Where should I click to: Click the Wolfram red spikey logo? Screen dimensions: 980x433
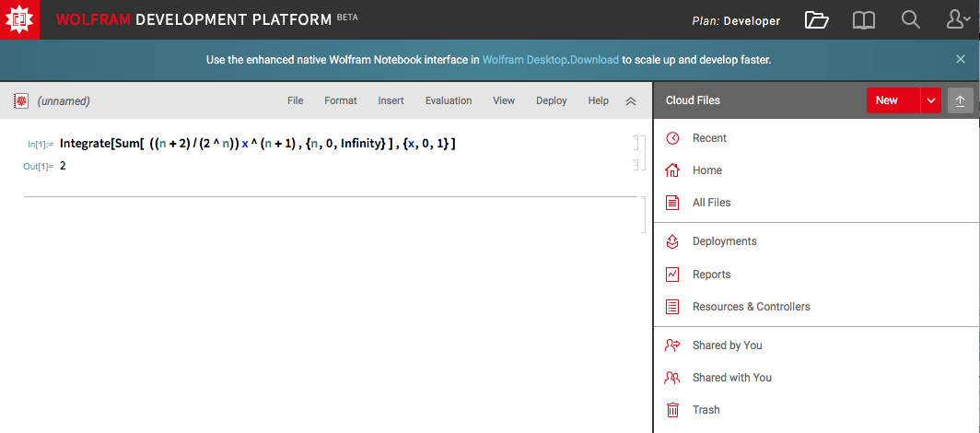point(20,20)
